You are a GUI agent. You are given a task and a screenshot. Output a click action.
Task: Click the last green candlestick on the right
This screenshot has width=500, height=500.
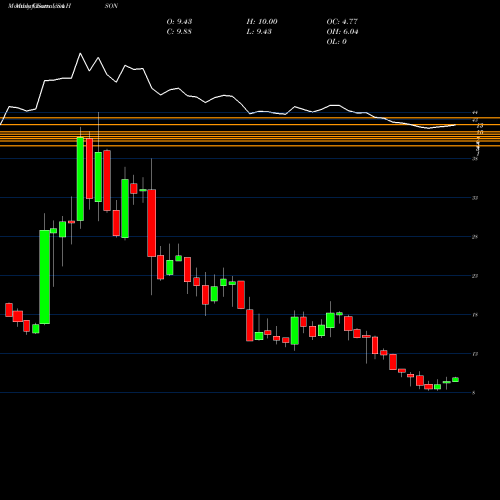point(455,380)
